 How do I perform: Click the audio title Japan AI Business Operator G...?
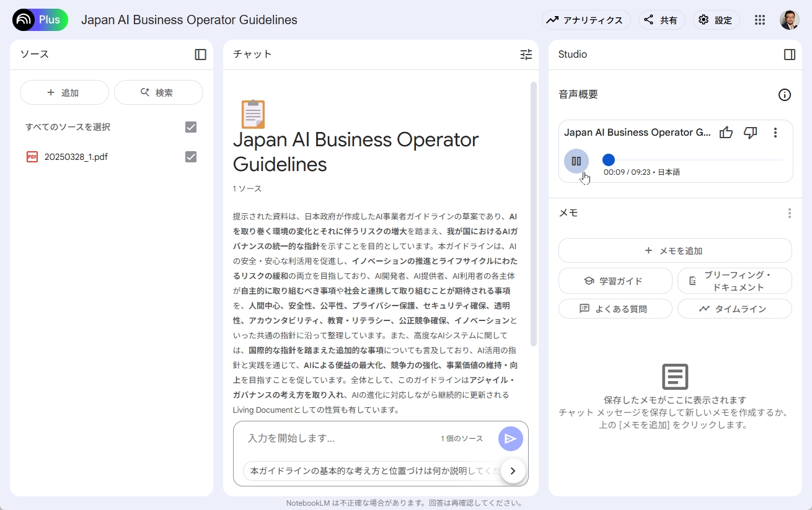coord(637,133)
